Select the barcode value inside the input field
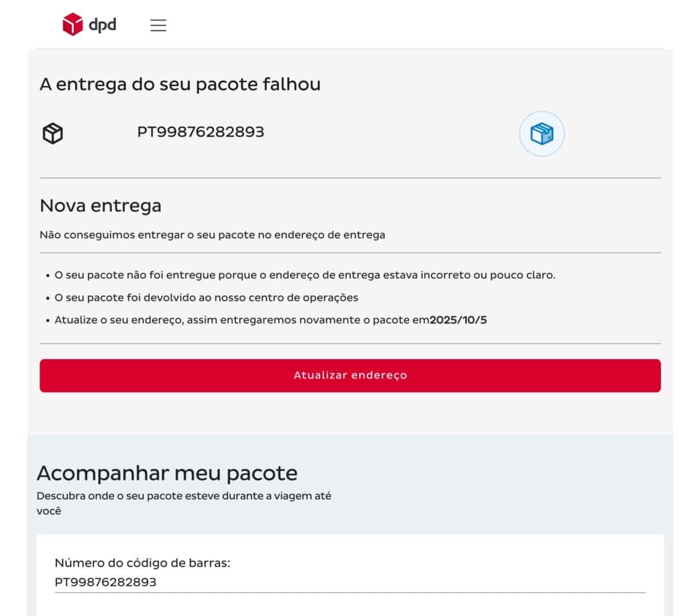Screen dimensions: 685x616 click(x=106, y=583)
